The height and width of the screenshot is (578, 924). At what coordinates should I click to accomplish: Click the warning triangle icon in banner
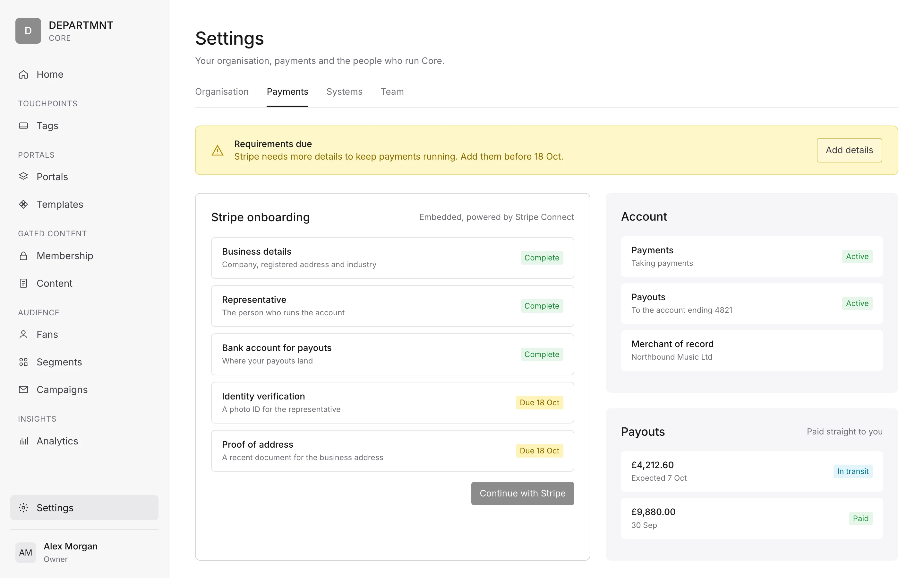point(218,150)
